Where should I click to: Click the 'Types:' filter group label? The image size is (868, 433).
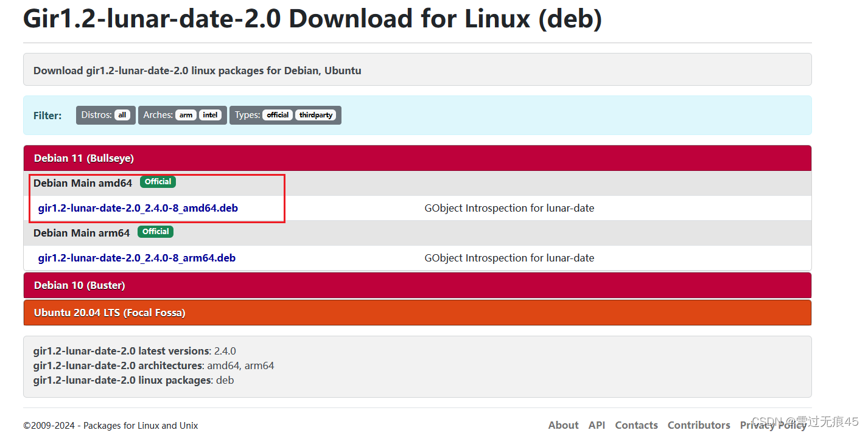[247, 115]
